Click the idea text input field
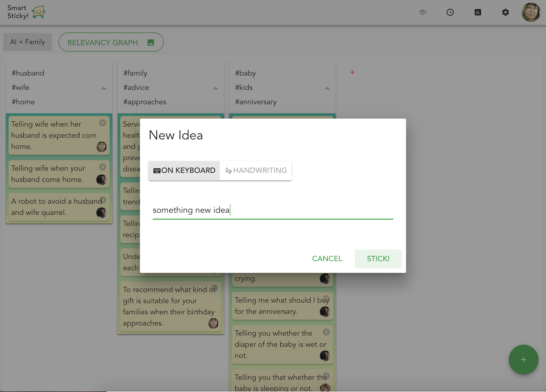Image resolution: width=546 pixels, height=392 pixels. point(273,210)
